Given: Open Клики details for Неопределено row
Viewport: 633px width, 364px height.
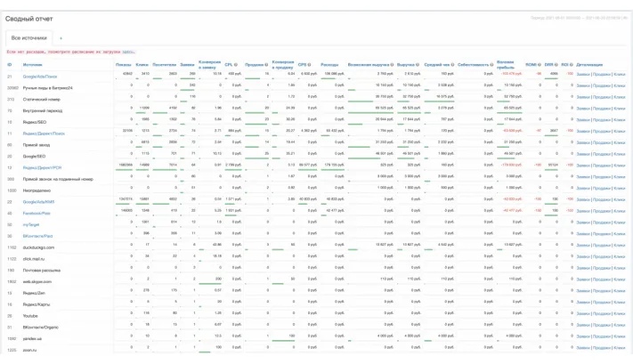Looking at the screenshot, I should [620, 189].
